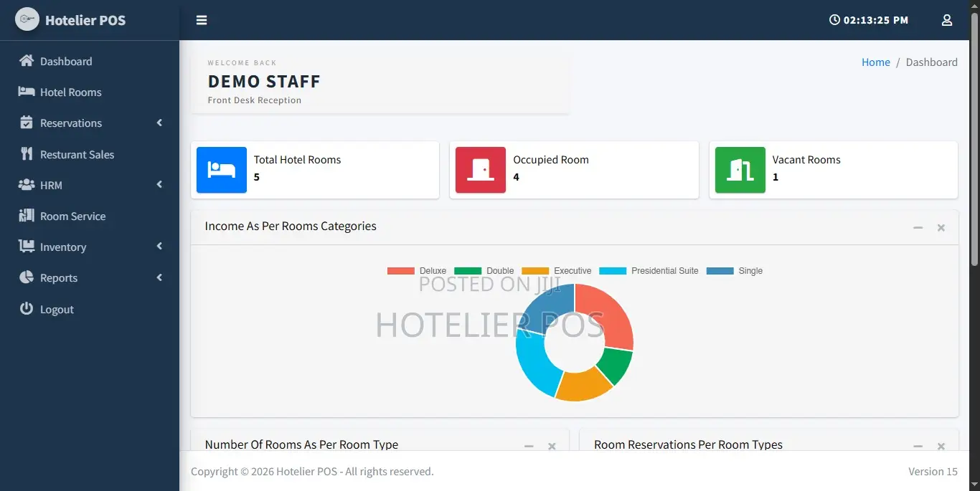The image size is (980, 491).
Task: Click the green Double donut chart segment
Action: pyautogui.click(x=616, y=366)
